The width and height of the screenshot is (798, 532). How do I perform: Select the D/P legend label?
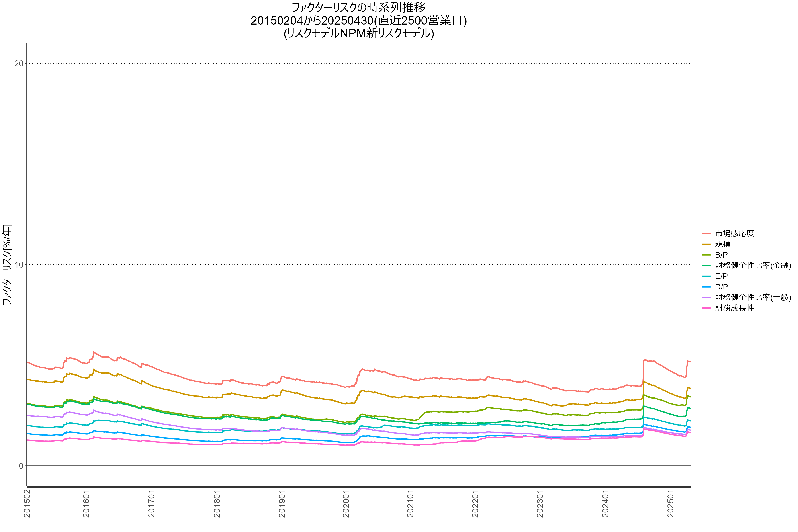point(721,287)
